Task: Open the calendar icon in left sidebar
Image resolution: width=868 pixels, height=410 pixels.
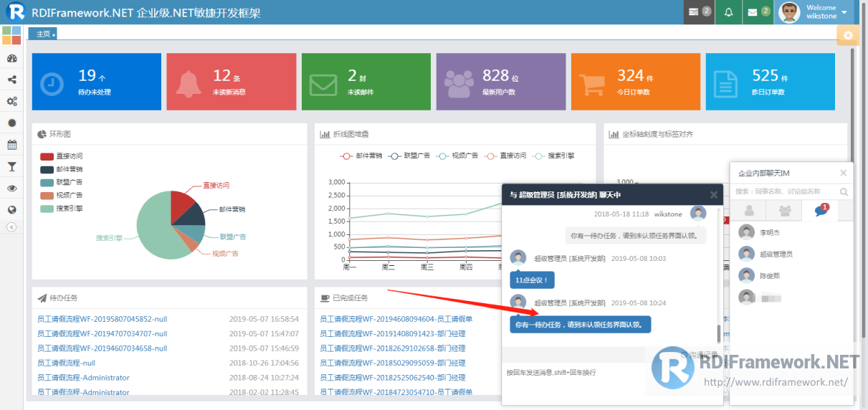Action: [11, 145]
